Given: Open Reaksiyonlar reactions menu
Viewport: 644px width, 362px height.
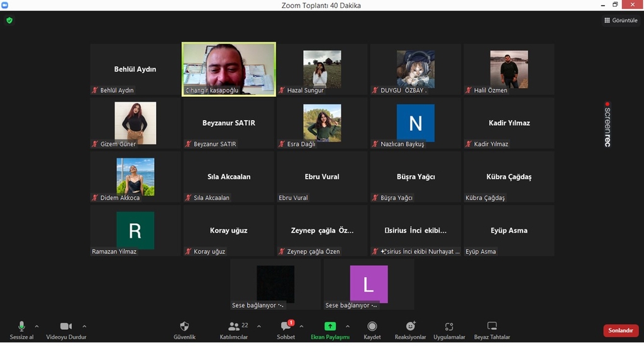Looking at the screenshot, I should click(411, 330).
